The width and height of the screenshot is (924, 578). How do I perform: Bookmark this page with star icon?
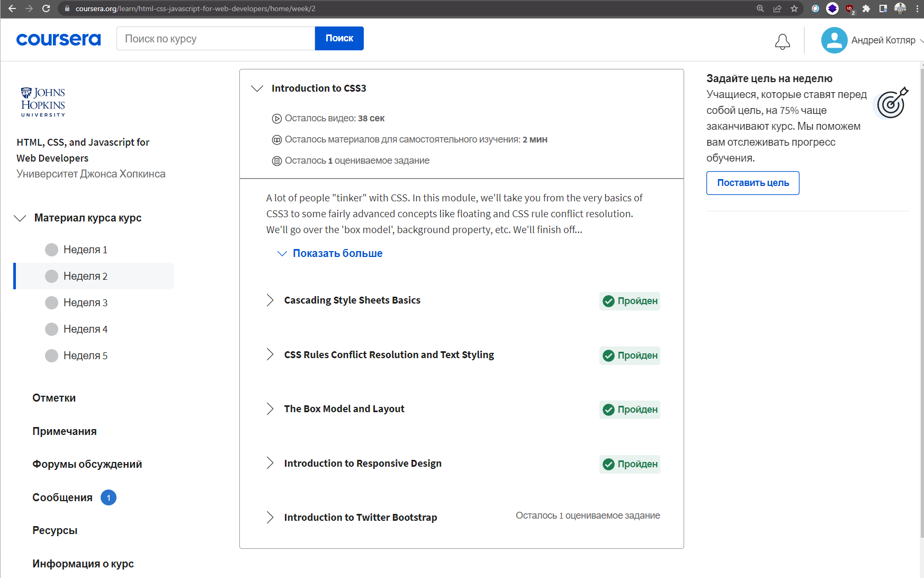point(794,8)
